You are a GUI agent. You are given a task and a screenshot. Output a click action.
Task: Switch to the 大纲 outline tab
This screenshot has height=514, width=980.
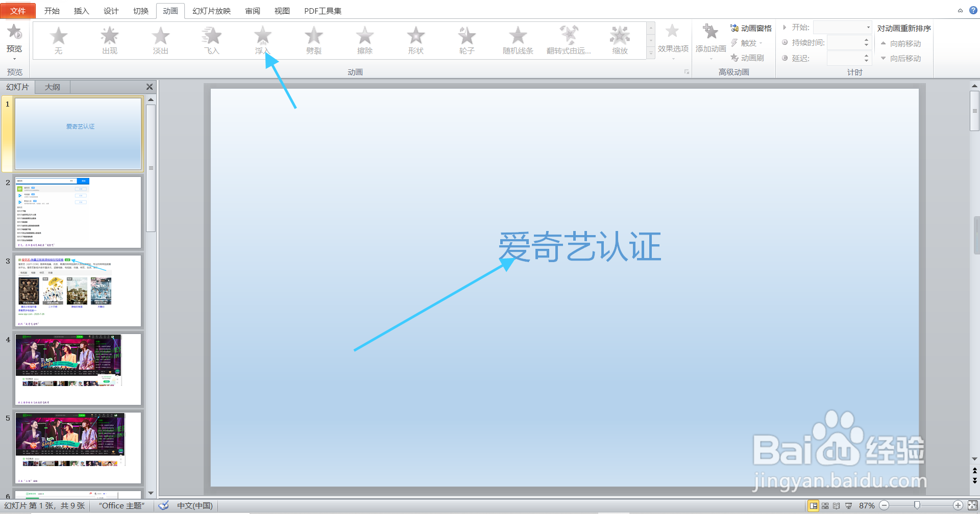click(53, 87)
